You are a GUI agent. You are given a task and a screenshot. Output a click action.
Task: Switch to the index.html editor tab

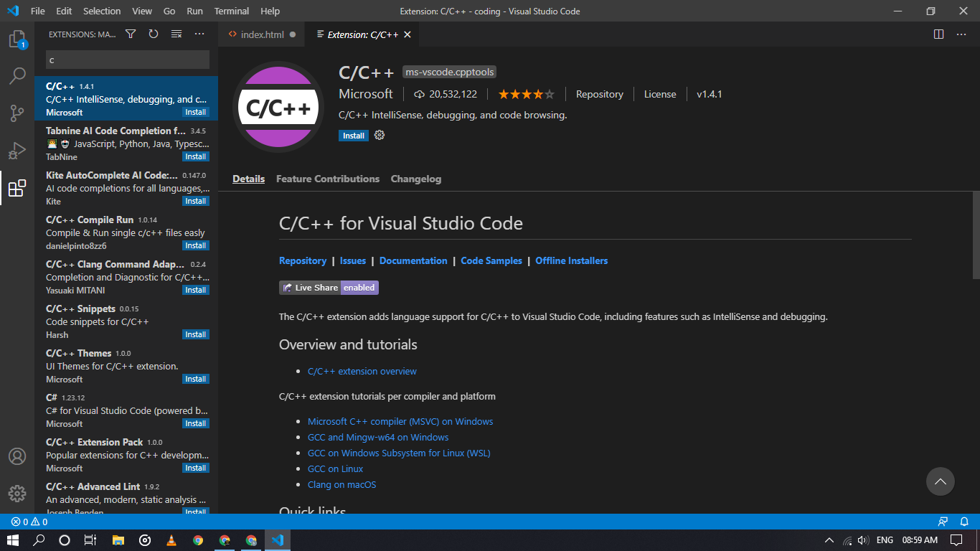(262, 34)
